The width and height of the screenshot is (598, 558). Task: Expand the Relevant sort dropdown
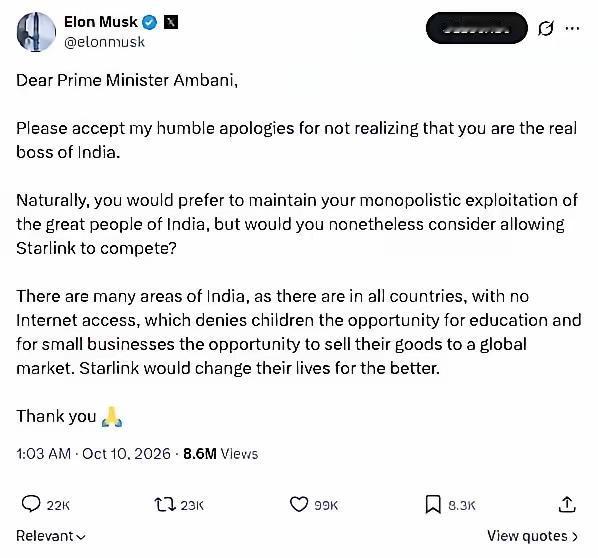coord(51,536)
